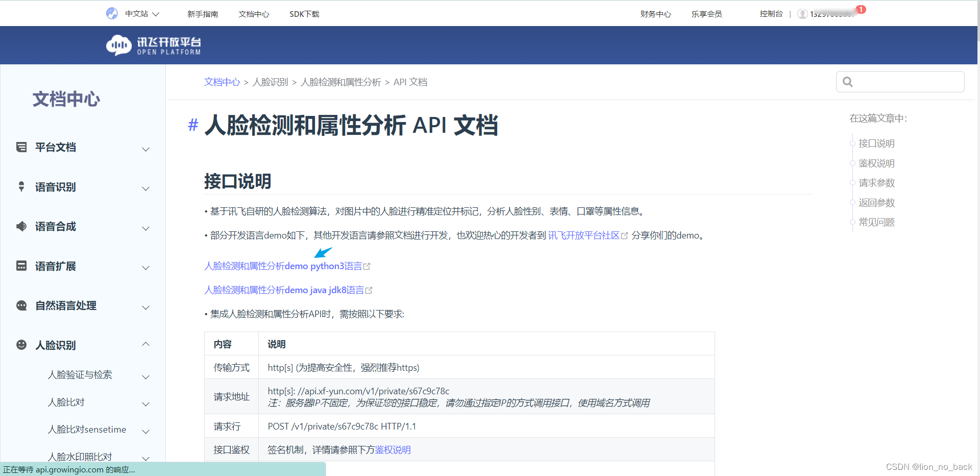
Task: Click the 文档中心 breadcrumb link
Action: pos(222,82)
